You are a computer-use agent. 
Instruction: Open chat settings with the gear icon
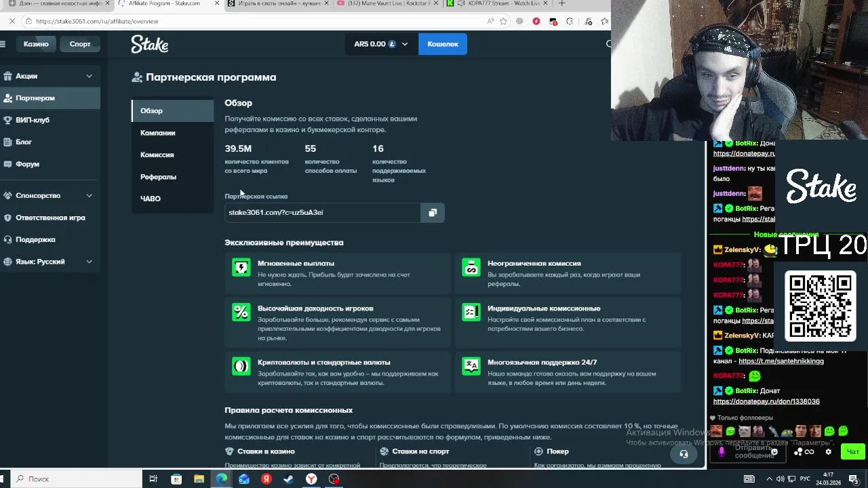pos(828,451)
